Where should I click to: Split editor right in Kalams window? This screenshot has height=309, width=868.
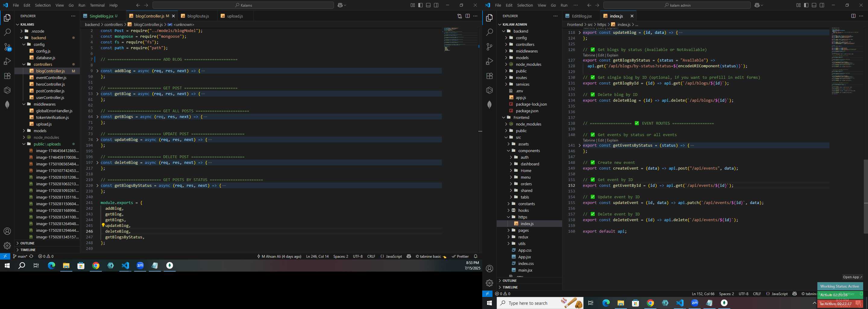coord(468,16)
